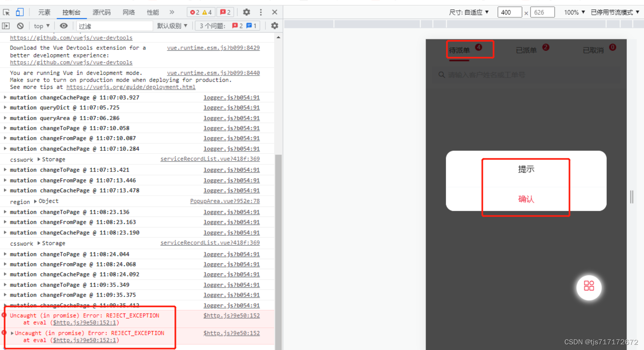Viewport: 644px width, 350px height.
Task: Toggle the device toolbar icon
Action: coord(20,12)
